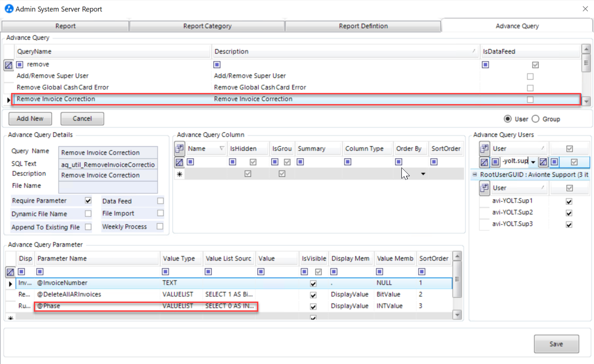
Task: Open Name column filter operator in Advance Query Column
Action: coord(190,162)
